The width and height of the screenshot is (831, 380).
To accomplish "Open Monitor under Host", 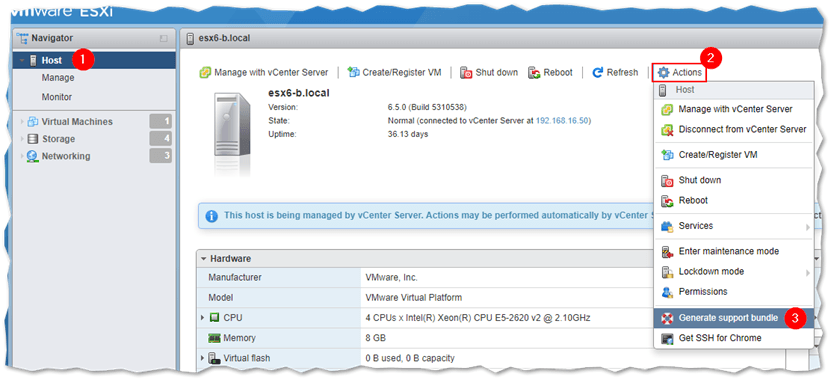I will [x=57, y=98].
